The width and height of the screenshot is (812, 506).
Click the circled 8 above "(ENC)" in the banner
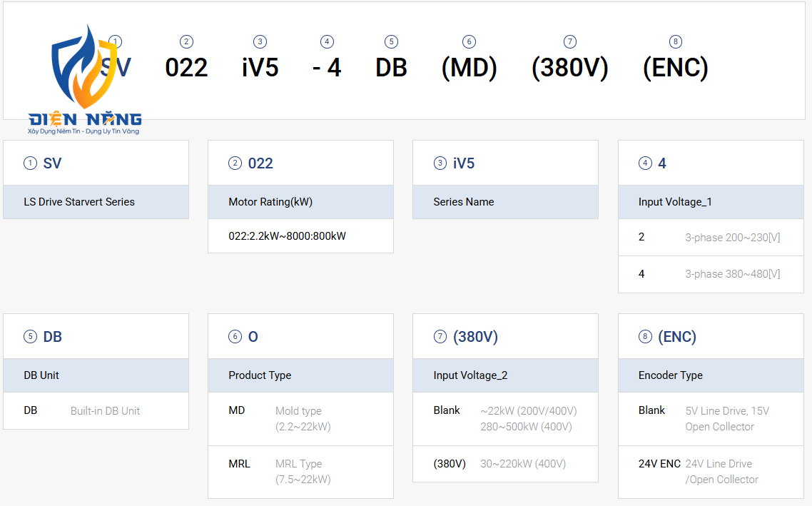click(x=675, y=41)
